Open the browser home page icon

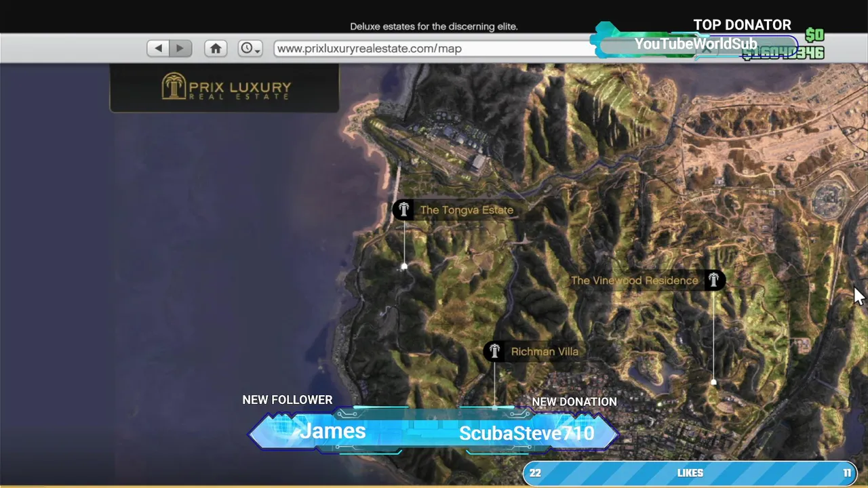[216, 48]
